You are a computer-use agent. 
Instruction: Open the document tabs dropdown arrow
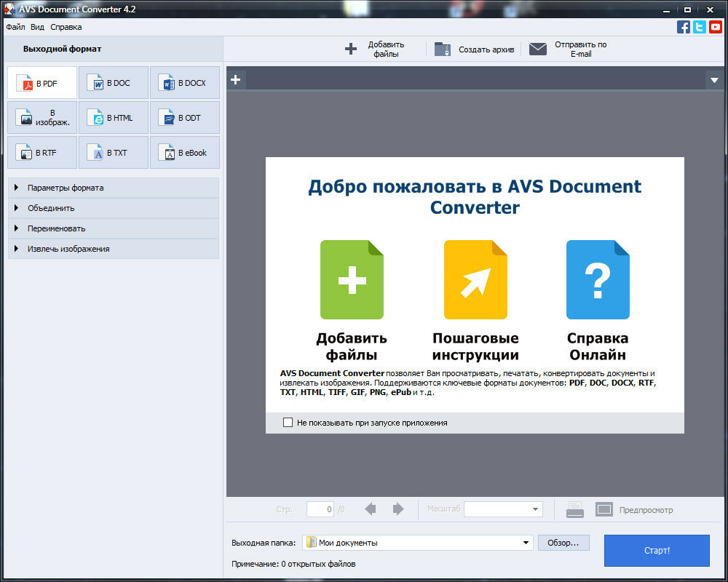(715, 80)
